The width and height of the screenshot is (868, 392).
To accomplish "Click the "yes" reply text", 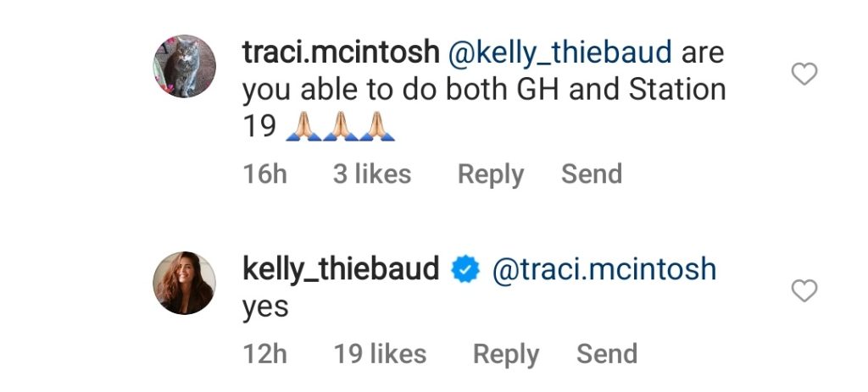I will click(x=265, y=308).
